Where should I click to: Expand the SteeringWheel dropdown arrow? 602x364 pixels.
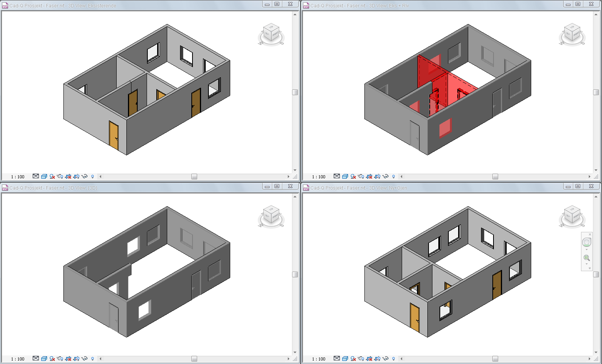click(586, 250)
